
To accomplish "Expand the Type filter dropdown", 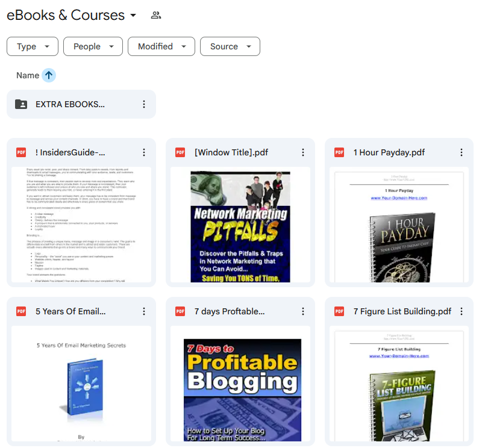I will point(33,46).
